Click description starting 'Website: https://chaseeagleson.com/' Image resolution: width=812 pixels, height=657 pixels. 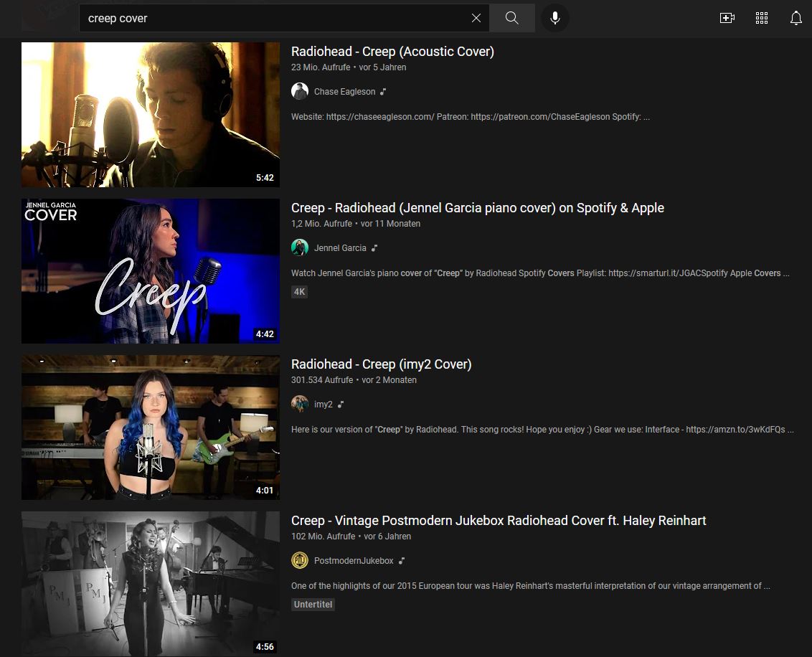[471, 116]
